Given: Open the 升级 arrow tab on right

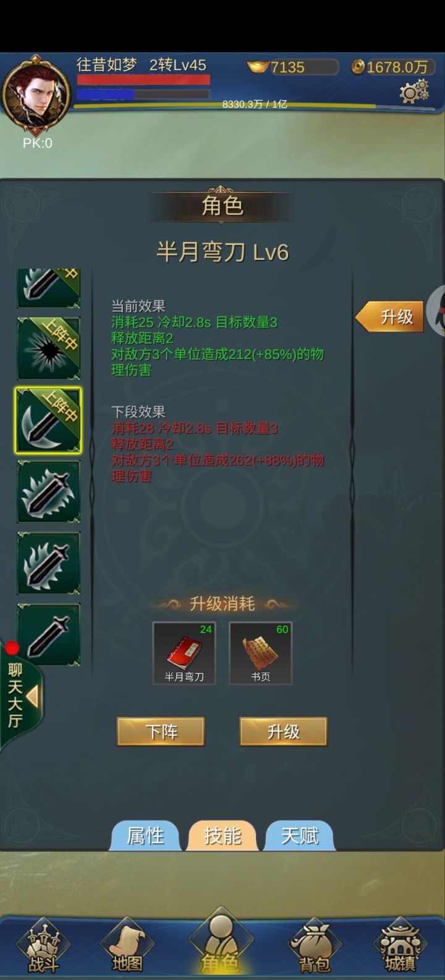Looking at the screenshot, I should (x=389, y=317).
